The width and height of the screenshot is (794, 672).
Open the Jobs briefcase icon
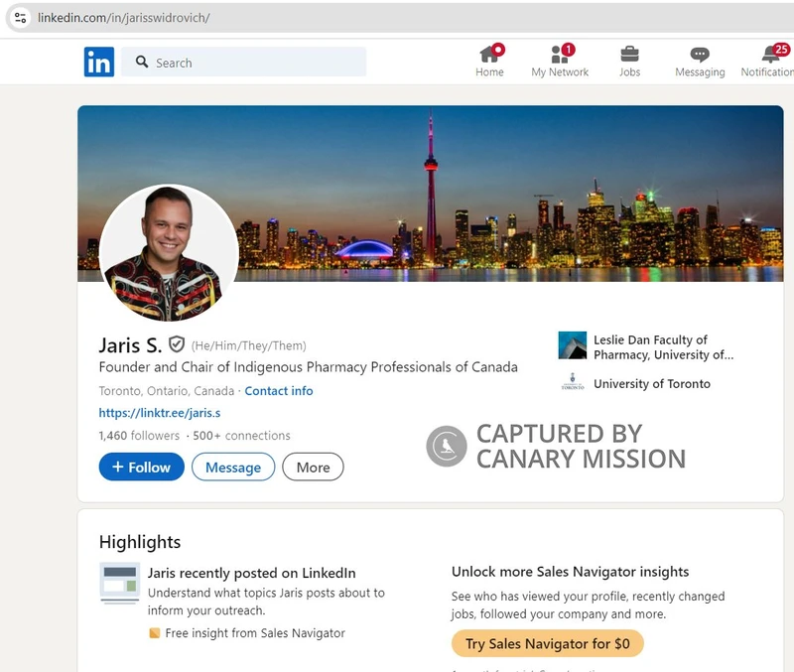click(629, 54)
